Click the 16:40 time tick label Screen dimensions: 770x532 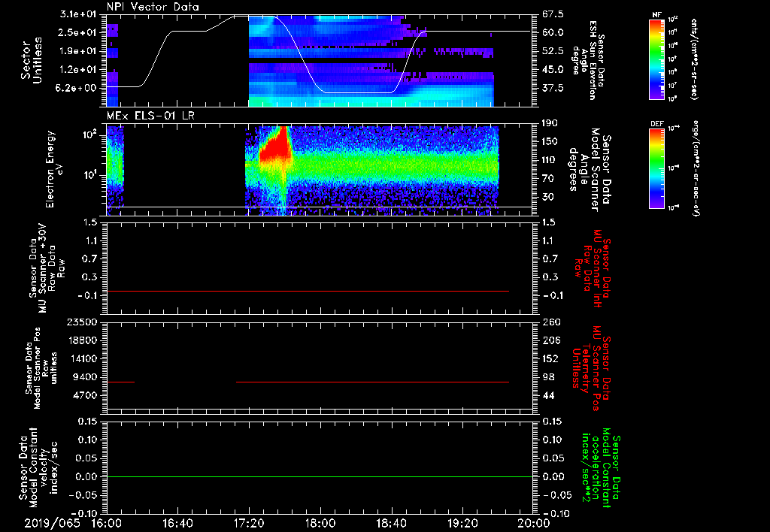coord(177,523)
